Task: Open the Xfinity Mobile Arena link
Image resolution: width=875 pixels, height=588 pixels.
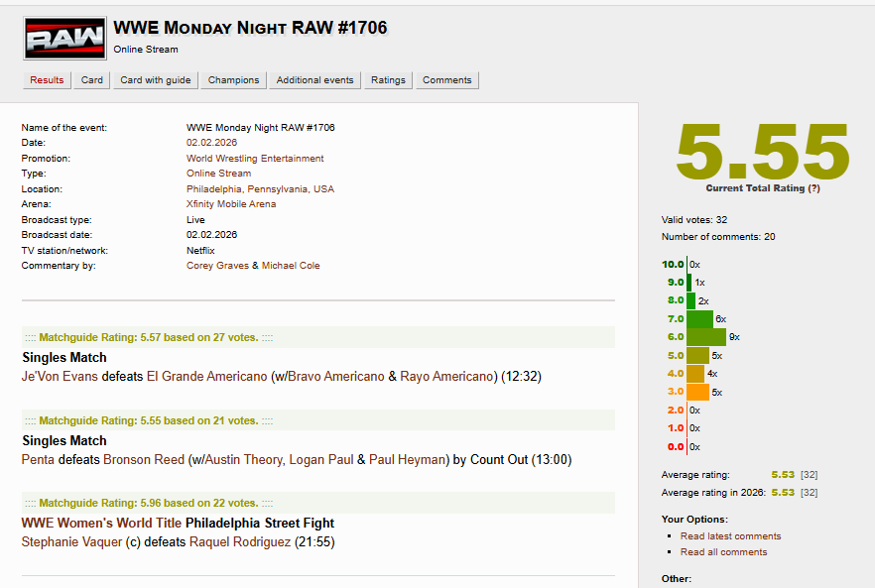Action: pos(231,203)
